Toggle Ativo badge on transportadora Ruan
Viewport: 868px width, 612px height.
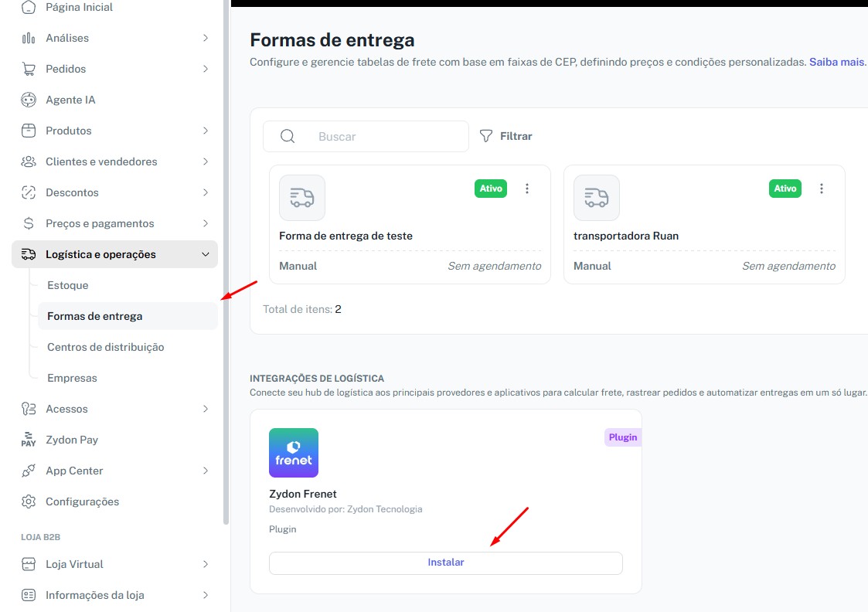click(785, 189)
